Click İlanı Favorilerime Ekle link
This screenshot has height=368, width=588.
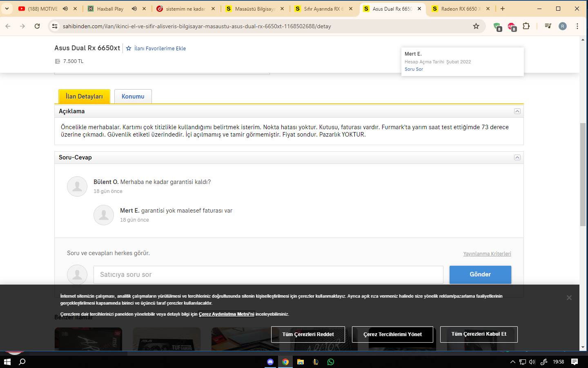pyautogui.click(x=160, y=48)
